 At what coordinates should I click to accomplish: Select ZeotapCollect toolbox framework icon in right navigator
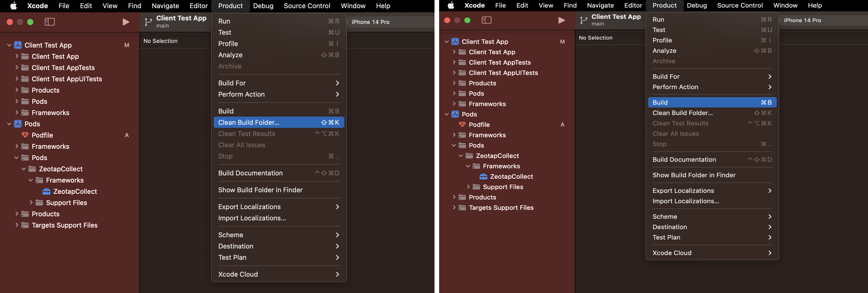[x=483, y=176]
